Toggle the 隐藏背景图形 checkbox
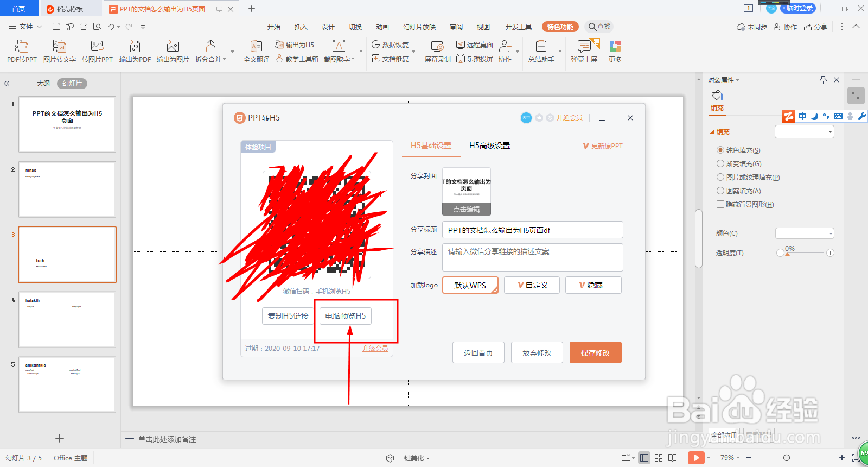This screenshot has width=868, height=467. [x=720, y=204]
